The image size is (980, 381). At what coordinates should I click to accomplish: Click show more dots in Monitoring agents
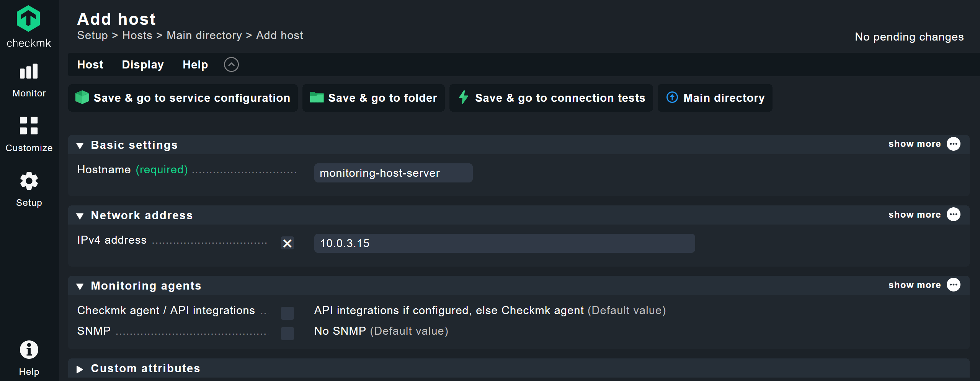tap(953, 285)
